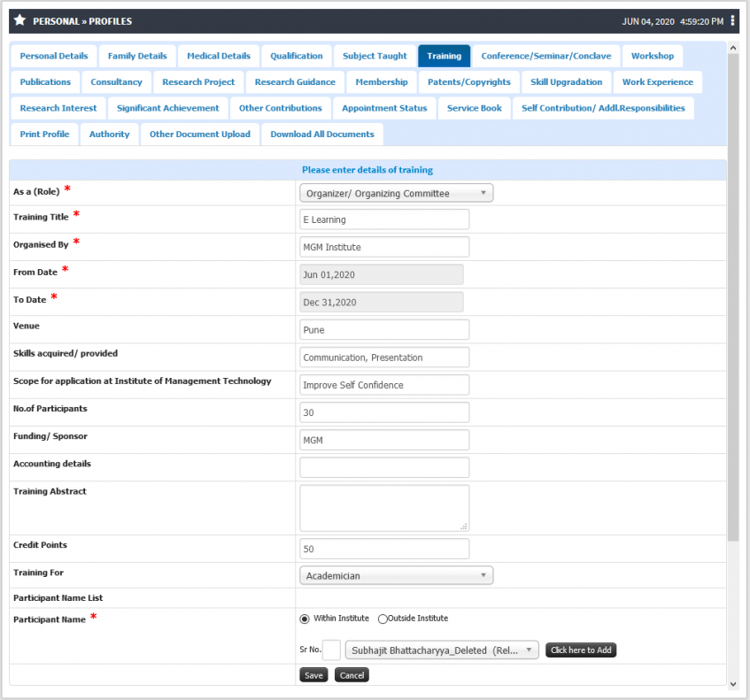The image size is (750, 700).
Task: Click 'Please enter details of training' heading
Action: click(x=367, y=170)
